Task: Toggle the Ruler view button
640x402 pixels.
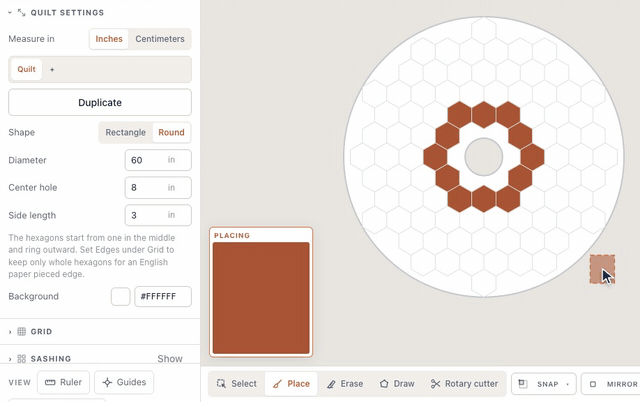Action: point(63,382)
